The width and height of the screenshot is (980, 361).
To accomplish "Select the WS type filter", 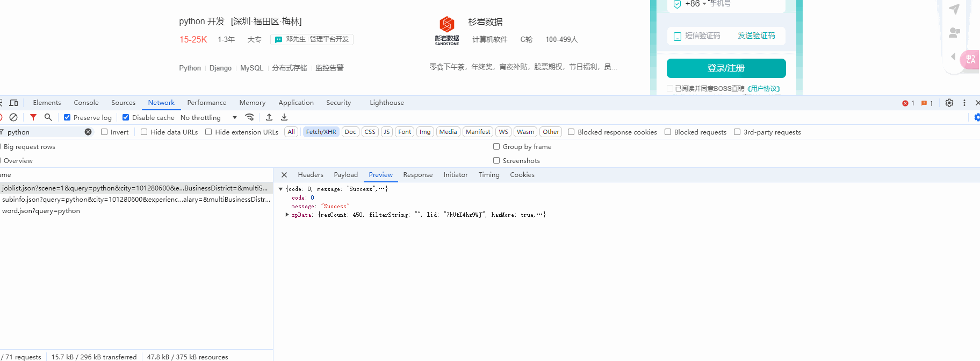I will point(503,132).
